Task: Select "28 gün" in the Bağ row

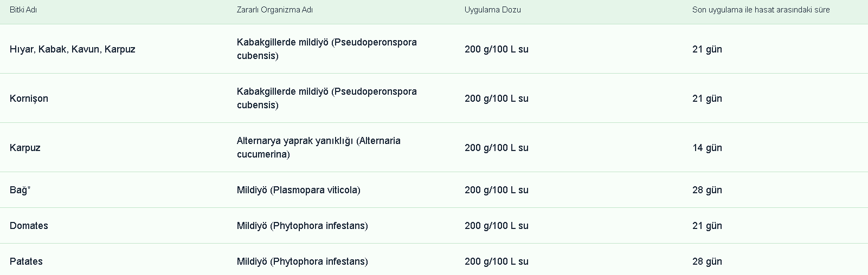Action: (707, 190)
